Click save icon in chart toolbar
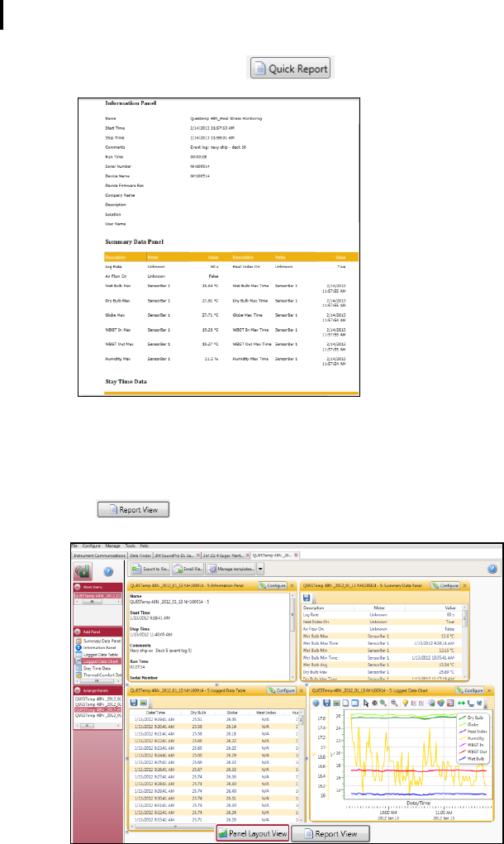The height and width of the screenshot is (844, 504). (x=326, y=703)
